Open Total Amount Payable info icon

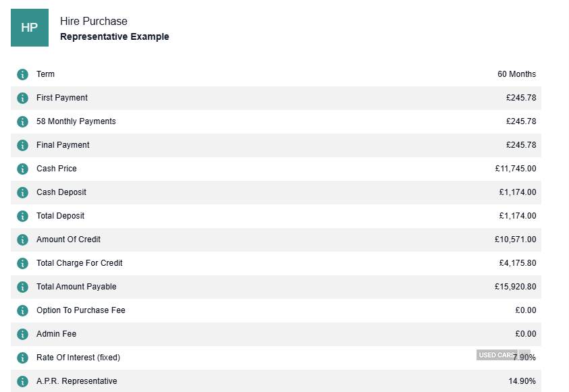tap(22, 287)
